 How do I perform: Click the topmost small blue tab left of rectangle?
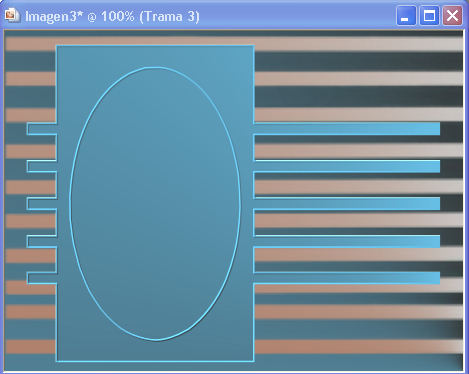42,129
